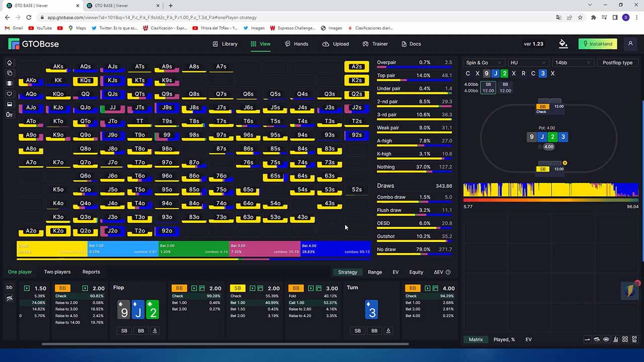Image resolution: width=644 pixels, height=362 pixels.
Task: Click the Postflop type button
Action: click(617, 63)
